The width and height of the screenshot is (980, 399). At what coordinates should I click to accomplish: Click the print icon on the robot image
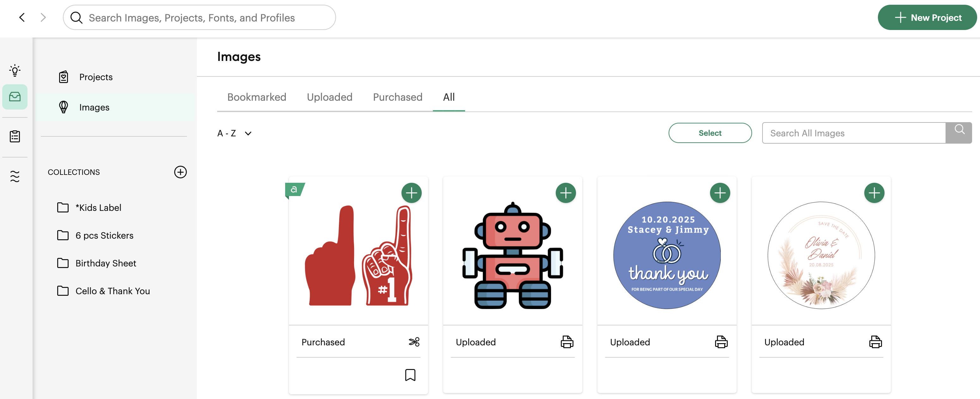[x=566, y=342]
